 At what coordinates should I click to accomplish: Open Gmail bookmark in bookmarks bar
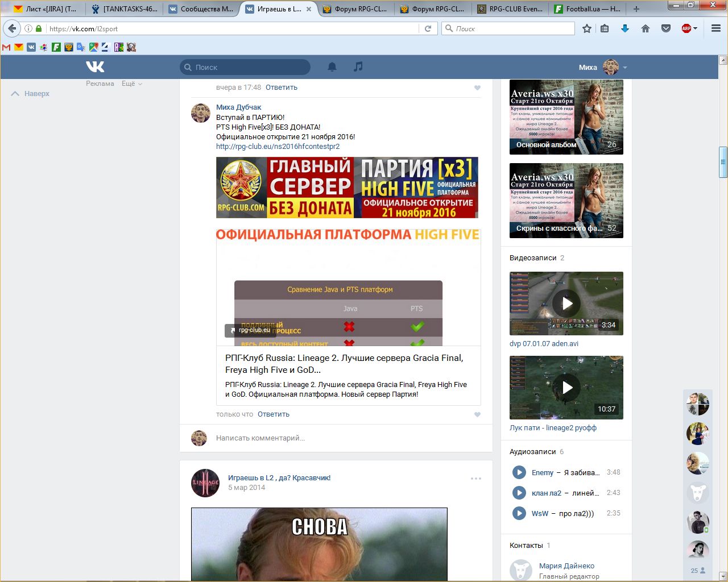click(x=6, y=48)
